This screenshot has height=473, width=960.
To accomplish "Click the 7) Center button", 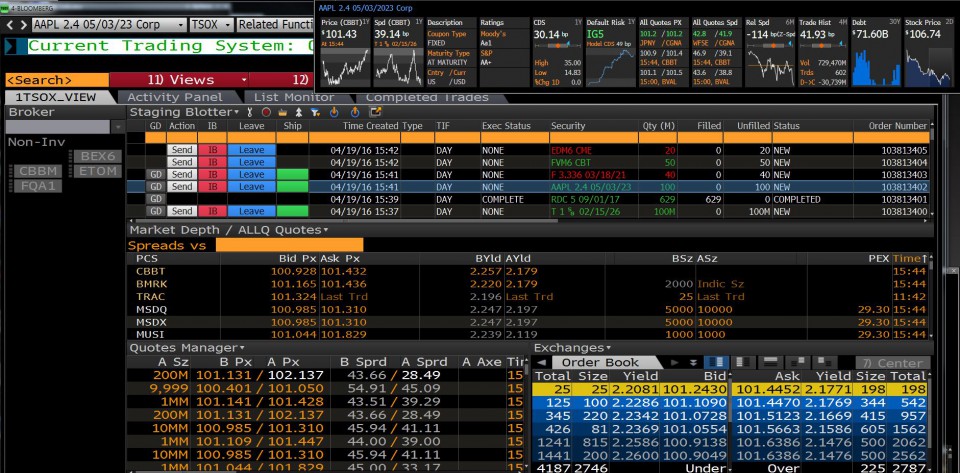I will coord(895,362).
